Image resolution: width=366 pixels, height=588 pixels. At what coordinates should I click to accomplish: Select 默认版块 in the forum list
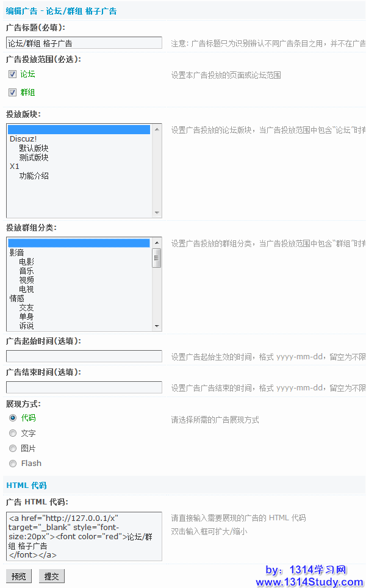click(34, 148)
